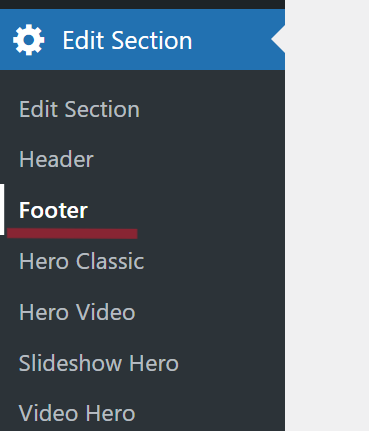Select the bold Footer menu item
This screenshot has width=369, height=431.
pos(53,210)
